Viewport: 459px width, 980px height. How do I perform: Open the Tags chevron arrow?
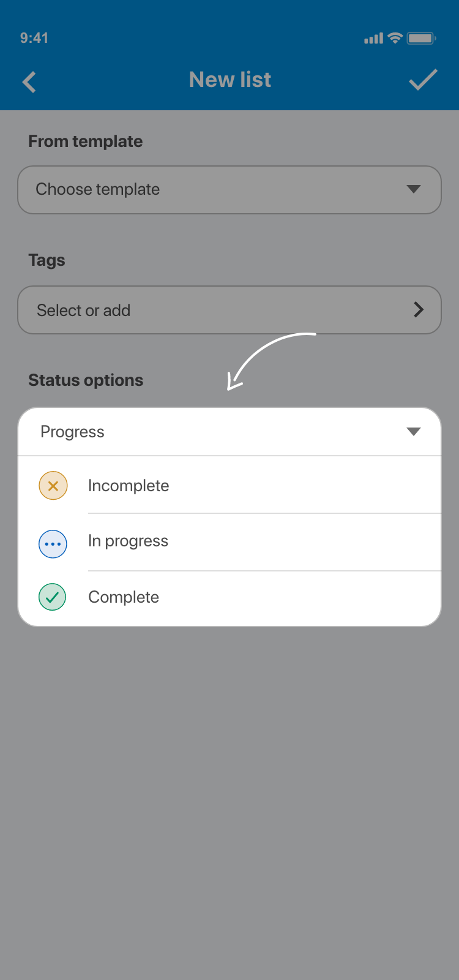pyautogui.click(x=419, y=310)
